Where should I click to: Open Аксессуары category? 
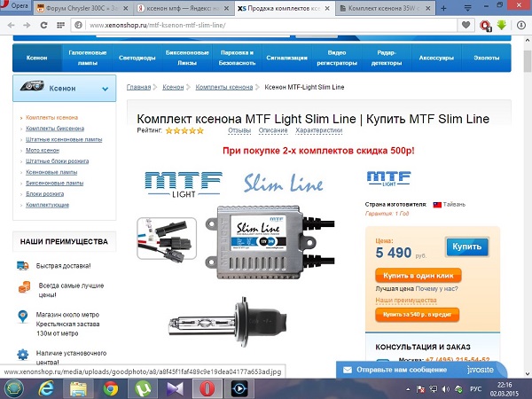[436, 58]
